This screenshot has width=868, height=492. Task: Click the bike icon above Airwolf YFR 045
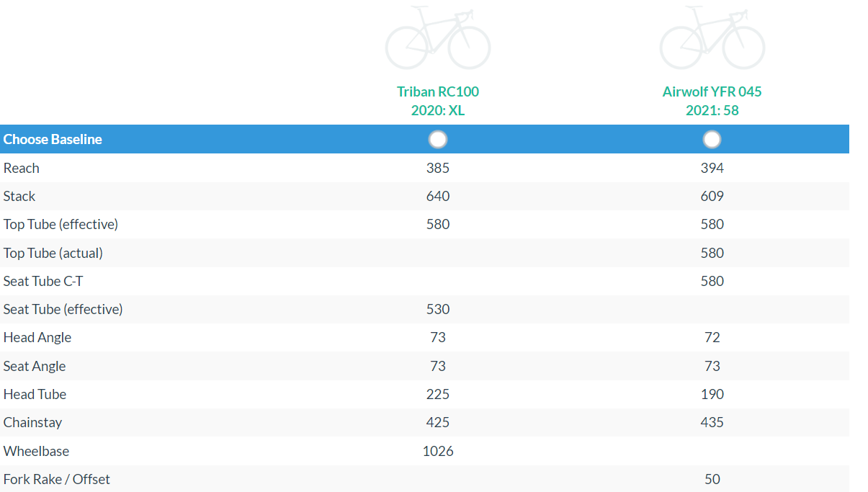click(712, 37)
